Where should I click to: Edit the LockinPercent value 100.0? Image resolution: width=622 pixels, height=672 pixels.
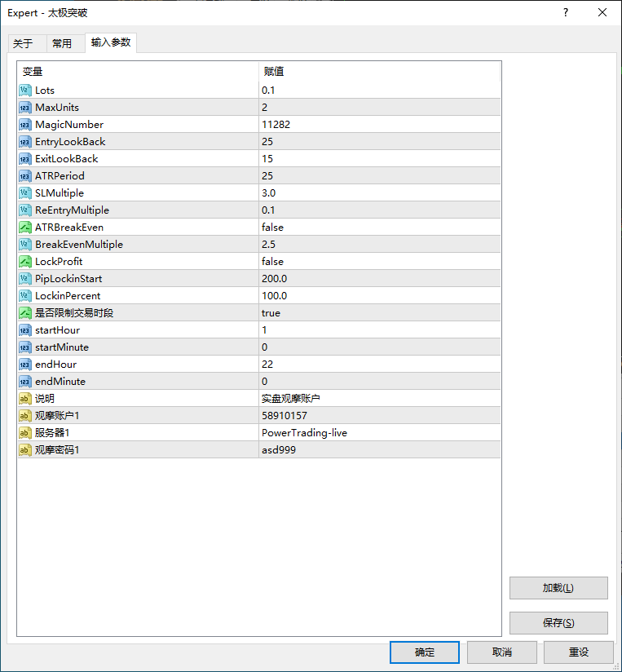point(380,296)
